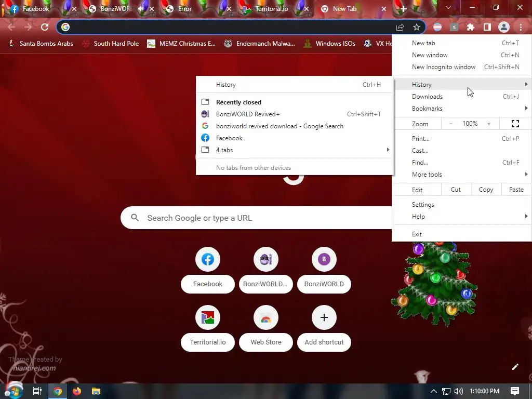
Task: Open Santa Bombs Arabs bookmark
Action: click(x=41, y=44)
